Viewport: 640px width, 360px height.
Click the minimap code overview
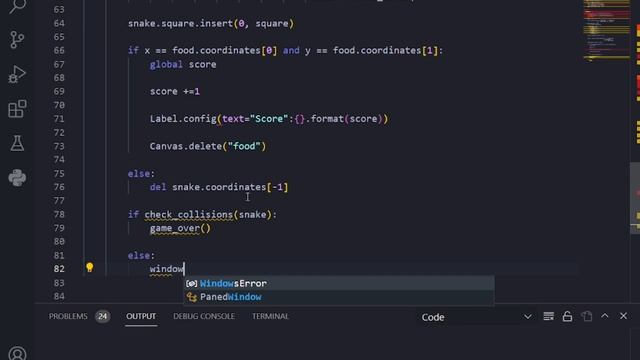click(607, 31)
